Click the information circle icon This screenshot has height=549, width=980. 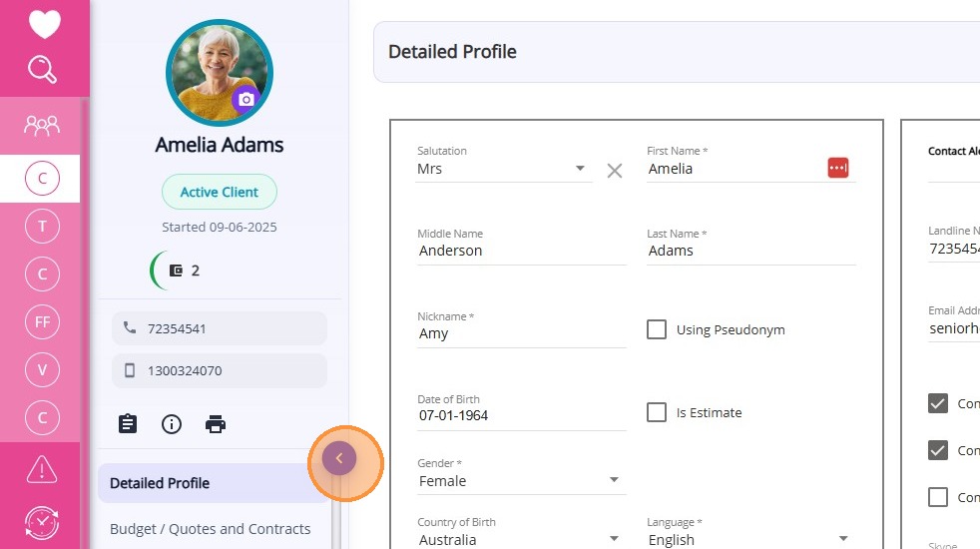coord(172,424)
